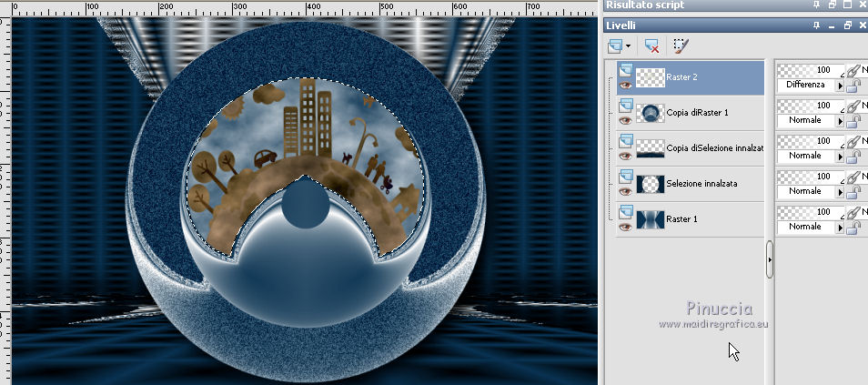Toggle visibility of Copia diRaster 1 layer
Screen dimensions: 868x385
point(625,120)
